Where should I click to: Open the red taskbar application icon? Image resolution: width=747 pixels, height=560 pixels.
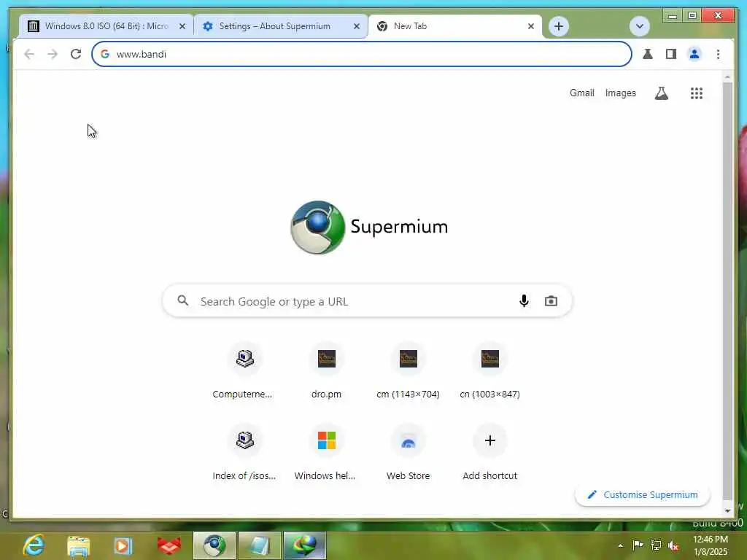coord(169,545)
